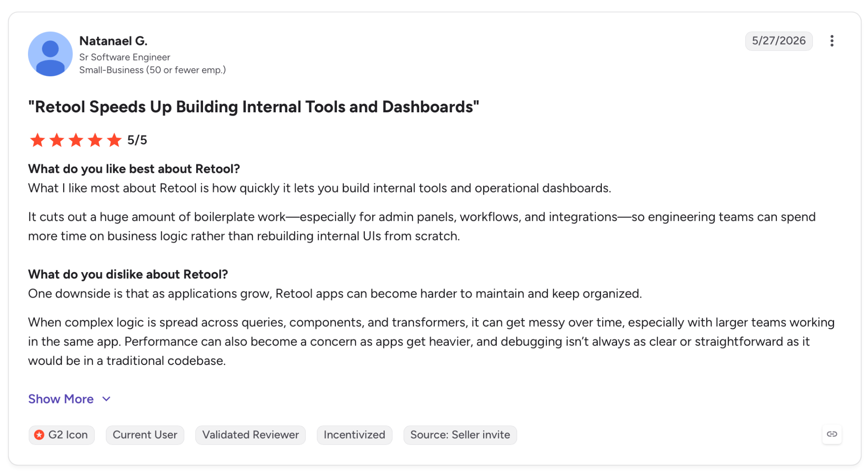868x473 pixels.
Task: Click the 5/5 rating score text
Action: click(x=137, y=140)
